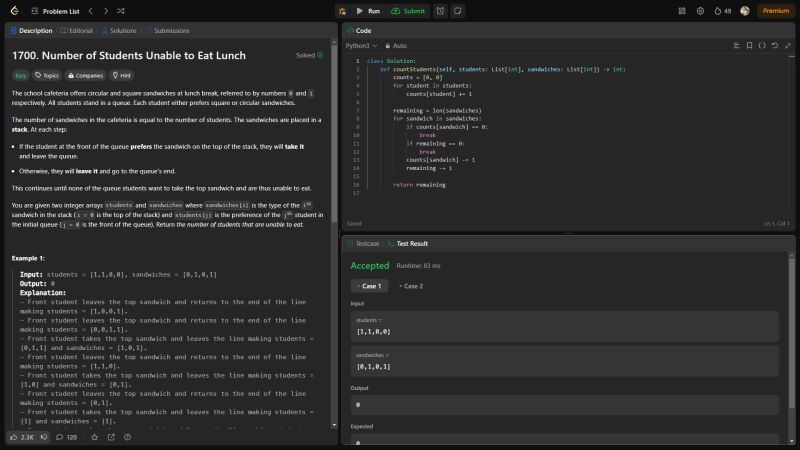
Task: Switch to the Solutions tab
Action: pyautogui.click(x=119, y=31)
